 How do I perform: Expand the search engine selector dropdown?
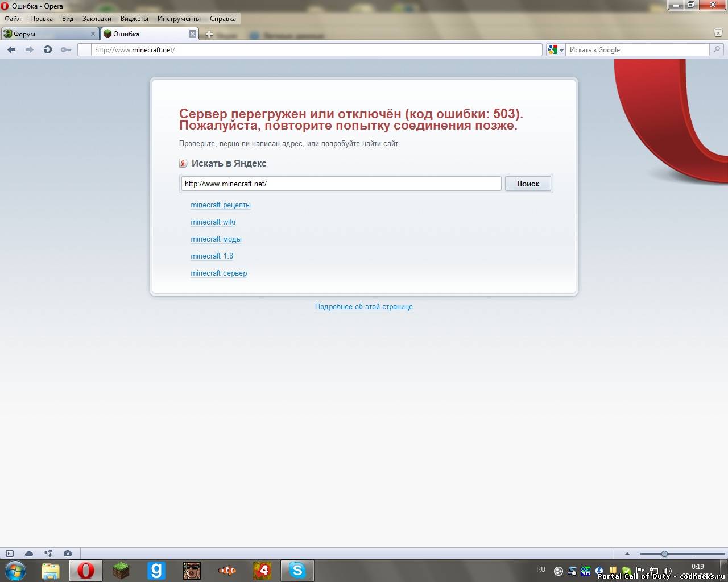pos(556,50)
